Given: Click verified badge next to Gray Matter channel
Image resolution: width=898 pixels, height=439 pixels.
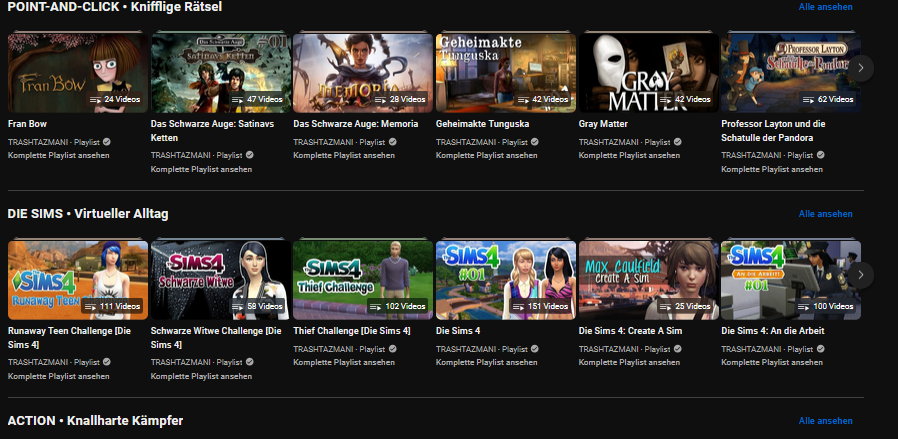Looking at the screenshot, I should [x=677, y=143].
